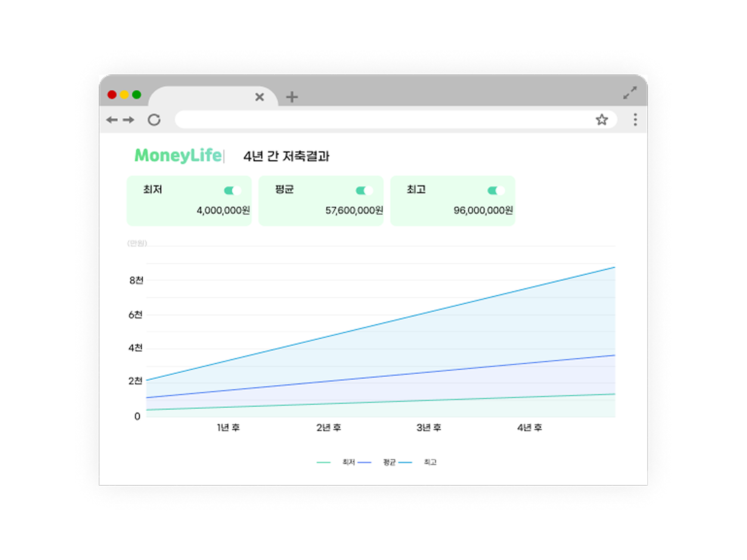Click the MoneyLife logo
Screen dimensions: 747x560
(178, 156)
